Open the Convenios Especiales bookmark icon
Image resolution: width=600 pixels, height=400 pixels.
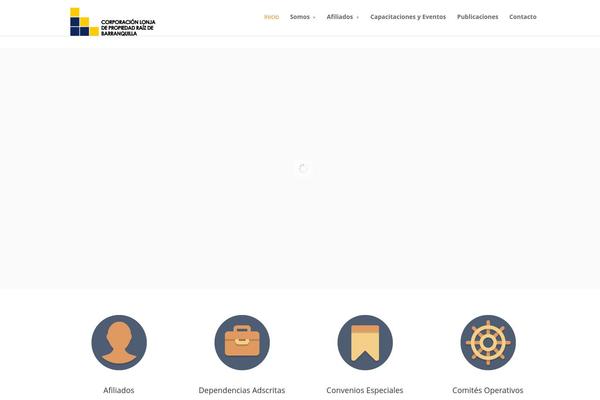(365, 342)
